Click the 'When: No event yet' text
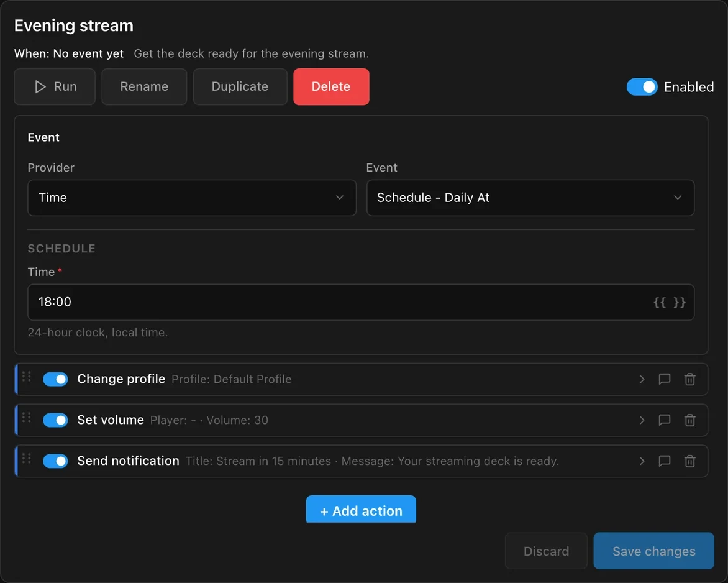728x583 pixels. tap(69, 53)
